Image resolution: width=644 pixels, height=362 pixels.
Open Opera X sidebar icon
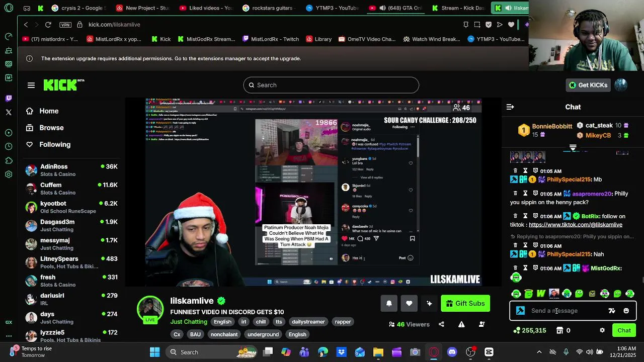pyautogui.click(x=9, y=112)
